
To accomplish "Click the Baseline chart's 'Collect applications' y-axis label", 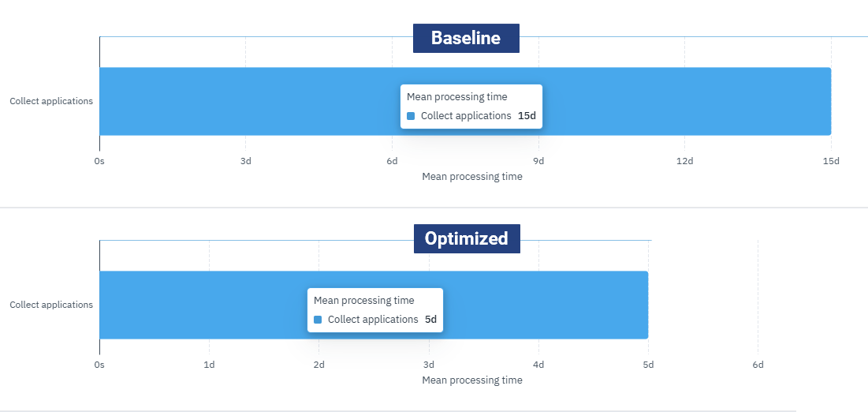I will 51,101.
